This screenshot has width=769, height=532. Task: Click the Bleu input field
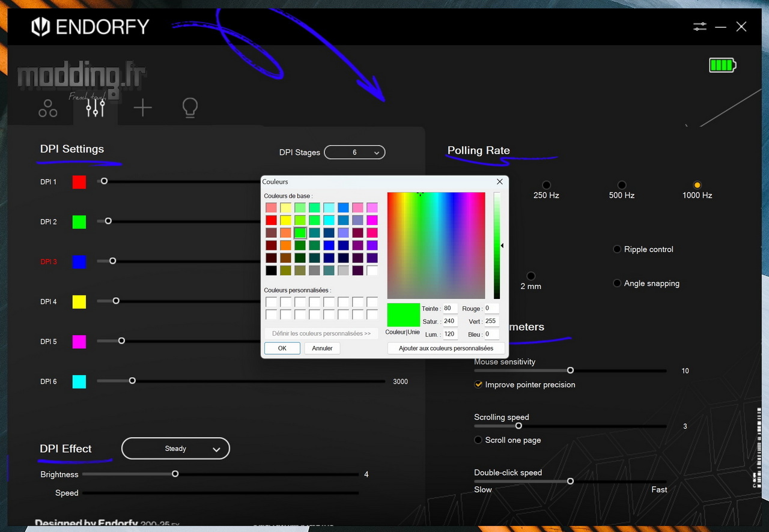[x=491, y=334]
